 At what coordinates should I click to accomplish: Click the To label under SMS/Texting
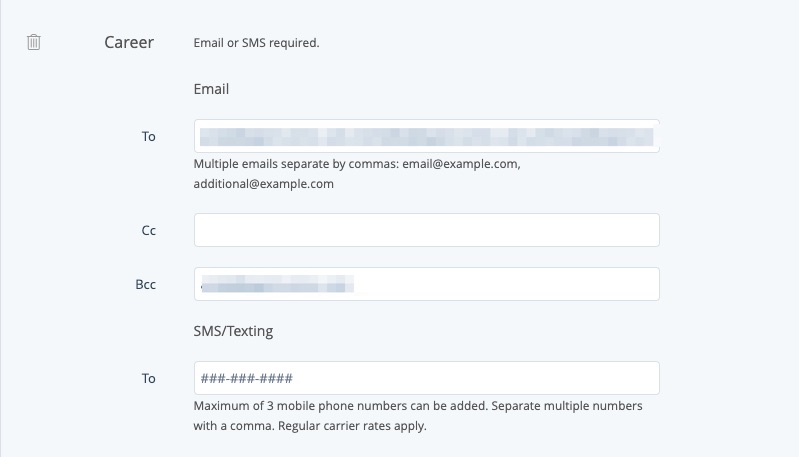[x=148, y=378]
